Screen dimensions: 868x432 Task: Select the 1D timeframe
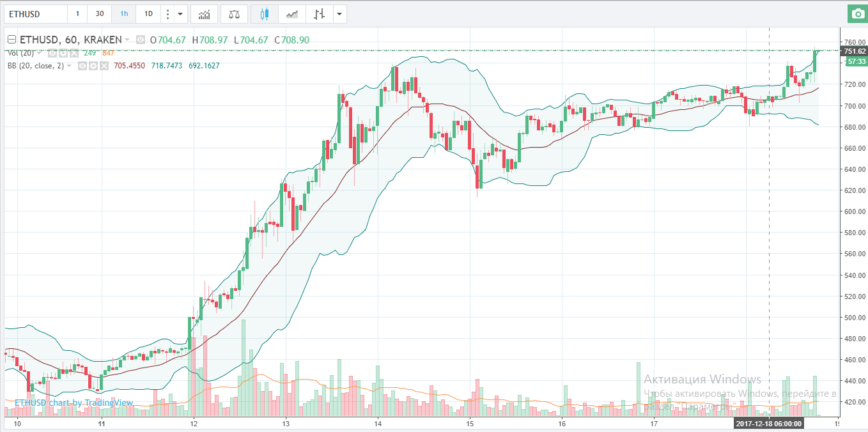point(148,13)
